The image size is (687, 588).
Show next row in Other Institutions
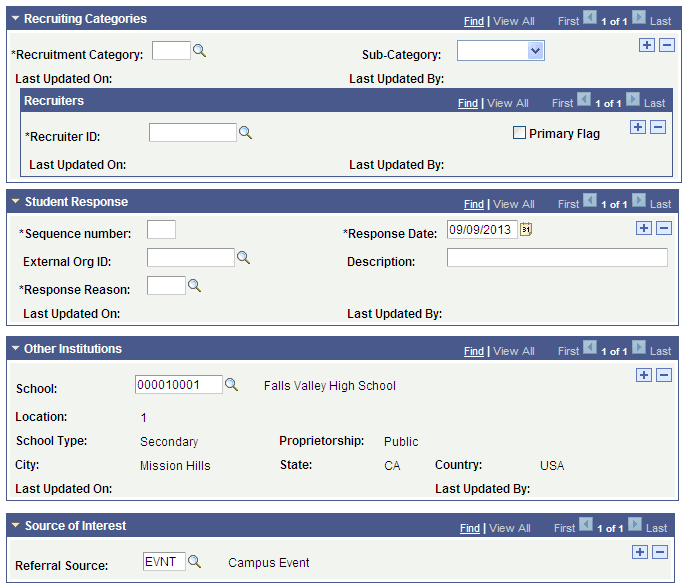(639, 348)
